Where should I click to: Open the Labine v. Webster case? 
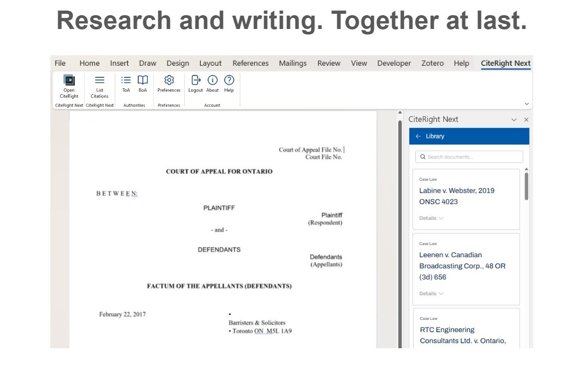pyautogui.click(x=457, y=196)
